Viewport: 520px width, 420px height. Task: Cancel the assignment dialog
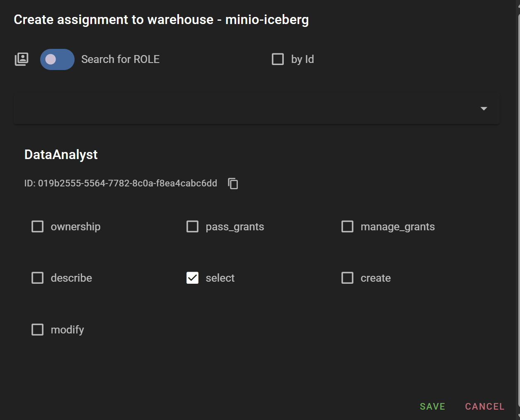(x=484, y=406)
